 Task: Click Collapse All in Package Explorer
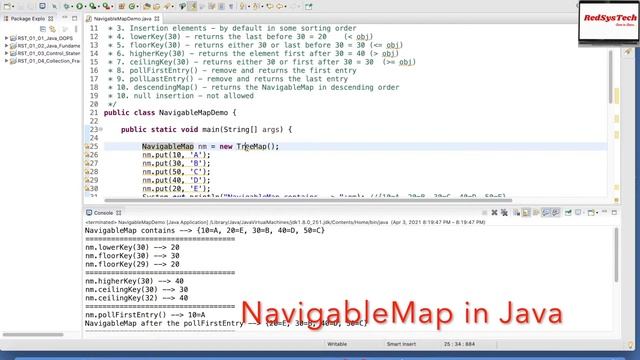(x=42, y=29)
